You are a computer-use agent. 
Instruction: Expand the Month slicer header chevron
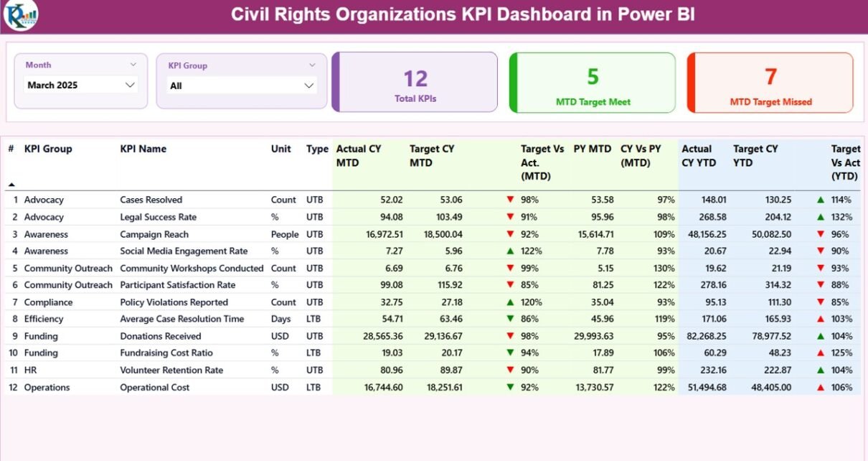click(x=133, y=65)
